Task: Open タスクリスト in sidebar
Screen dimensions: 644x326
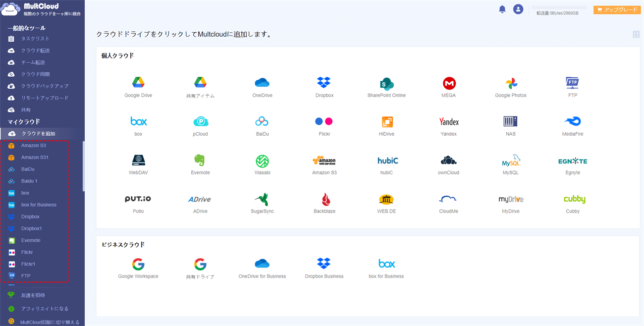Action: (x=35, y=39)
